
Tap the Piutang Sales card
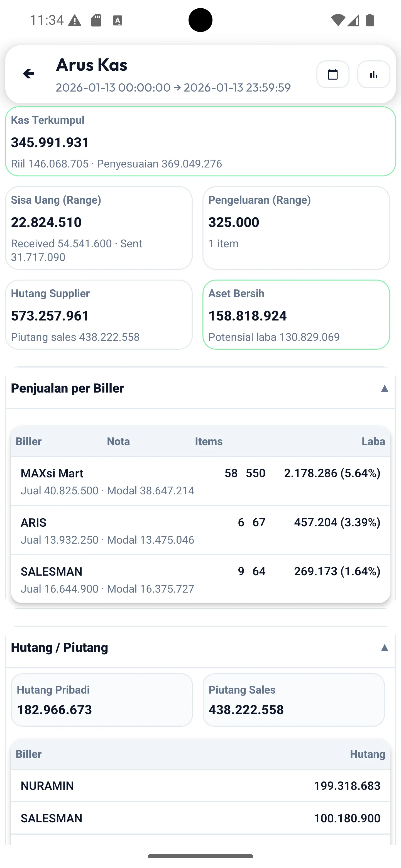click(x=294, y=700)
